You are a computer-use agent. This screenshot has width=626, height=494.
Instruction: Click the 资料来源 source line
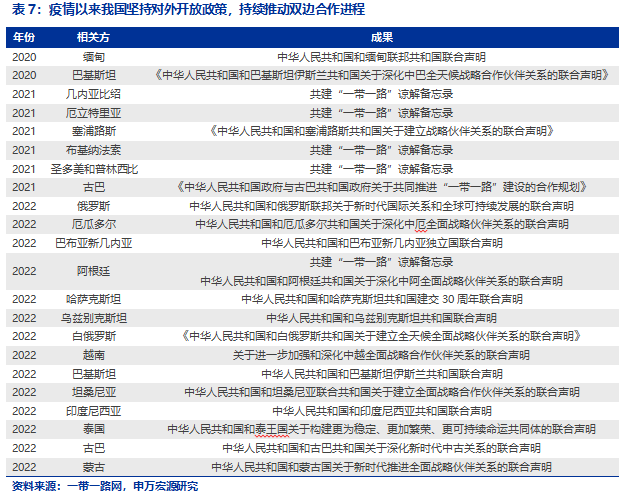(x=105, y=486)
